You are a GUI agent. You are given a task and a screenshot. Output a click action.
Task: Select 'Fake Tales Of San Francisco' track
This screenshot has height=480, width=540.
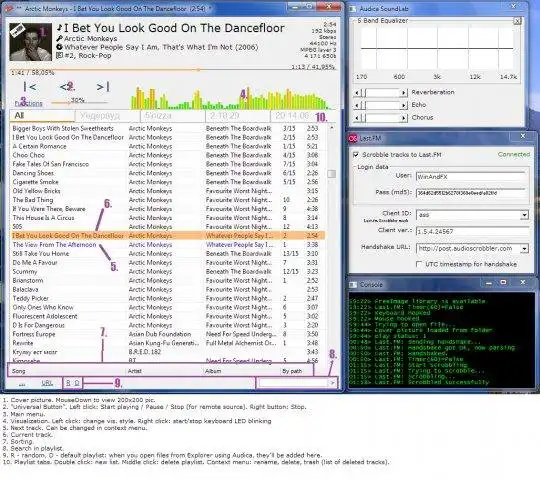click(x=168, y=164)
